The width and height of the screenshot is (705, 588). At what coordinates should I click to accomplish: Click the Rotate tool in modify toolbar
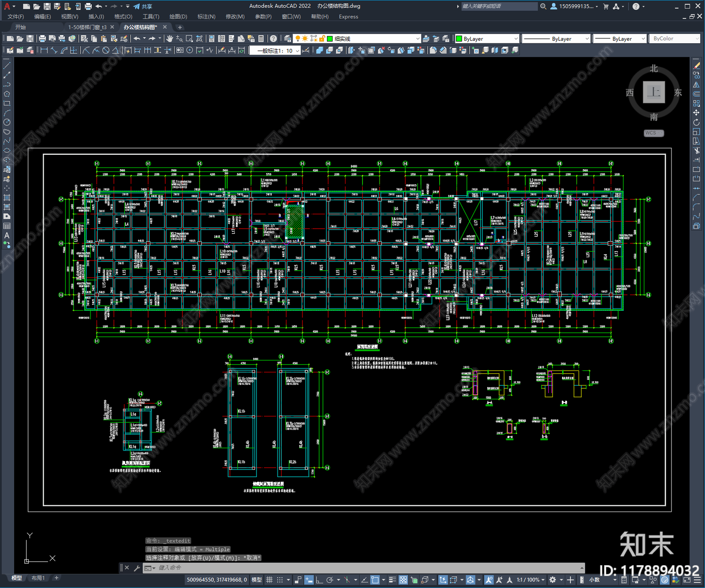tap(696, 122)
